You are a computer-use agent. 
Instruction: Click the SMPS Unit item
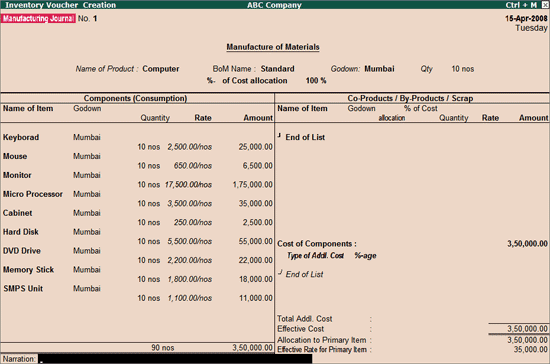point(23,289)
